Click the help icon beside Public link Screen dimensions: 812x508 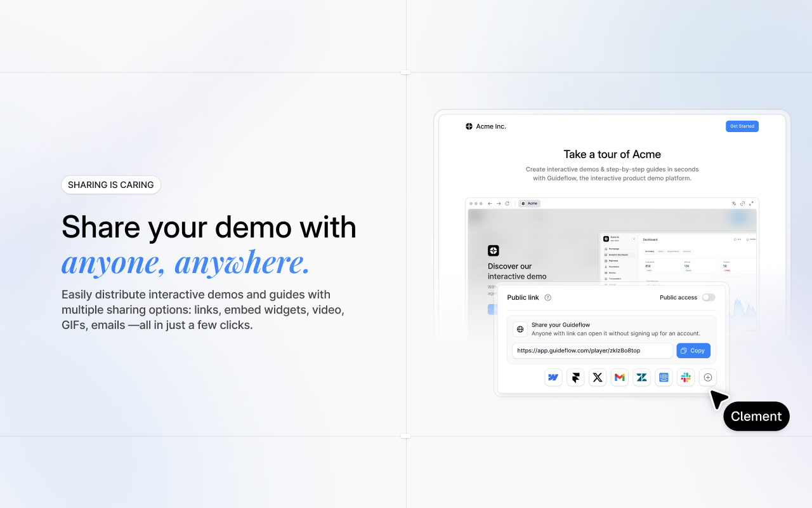548,298
